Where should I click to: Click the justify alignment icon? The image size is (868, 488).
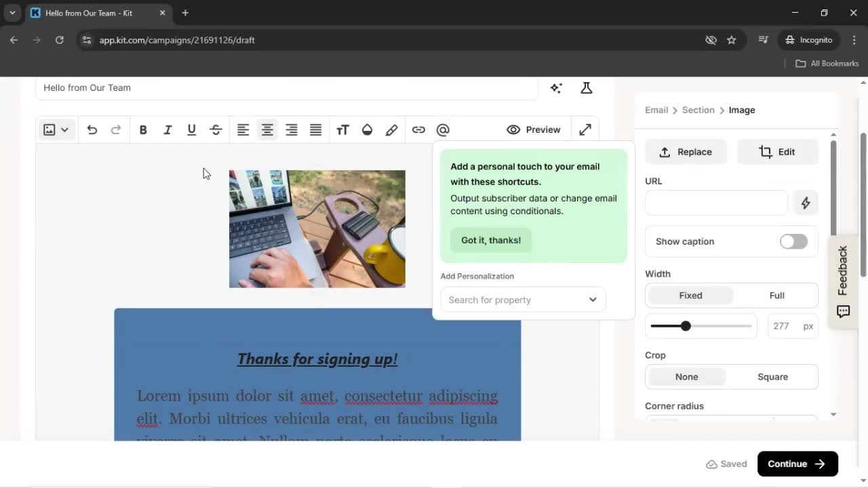(x=315, y=129)
